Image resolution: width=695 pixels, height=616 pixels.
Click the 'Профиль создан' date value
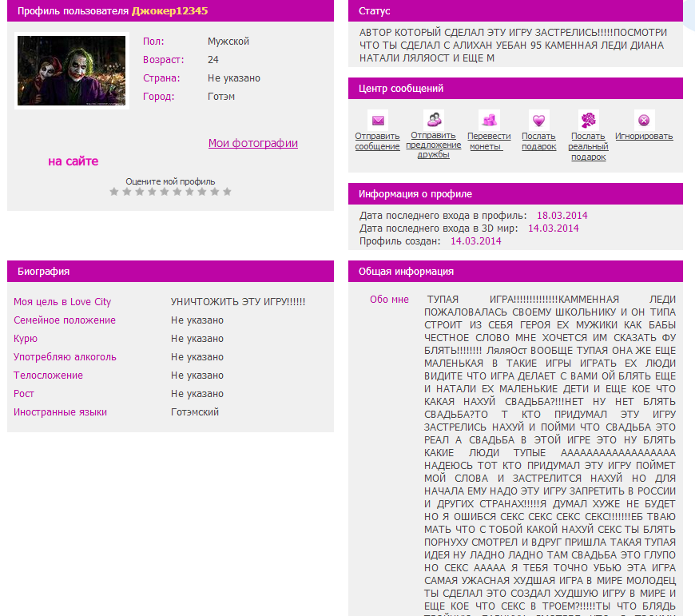coord(476,241)
